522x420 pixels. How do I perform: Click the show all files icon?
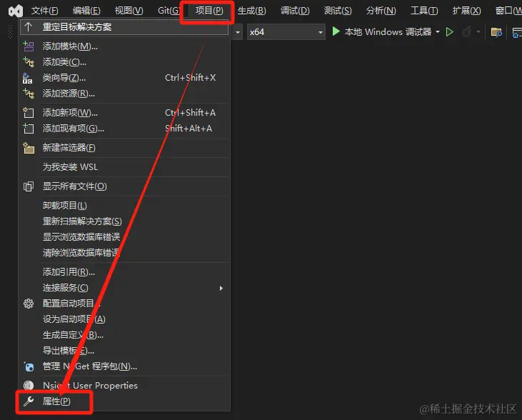[x=29, y=186]
